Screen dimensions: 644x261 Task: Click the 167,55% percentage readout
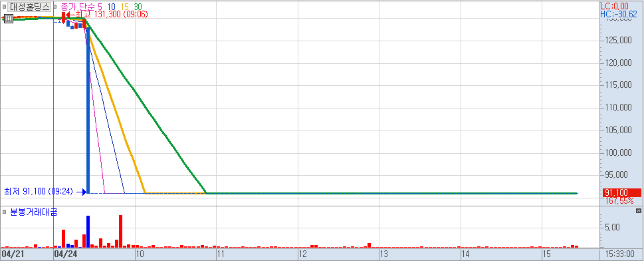(x=619, y=201)
